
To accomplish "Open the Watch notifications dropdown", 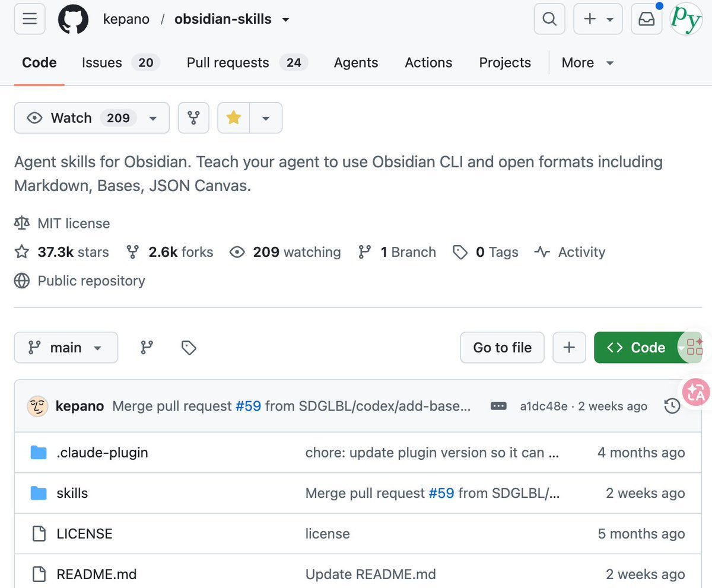I will coord(92,118).
